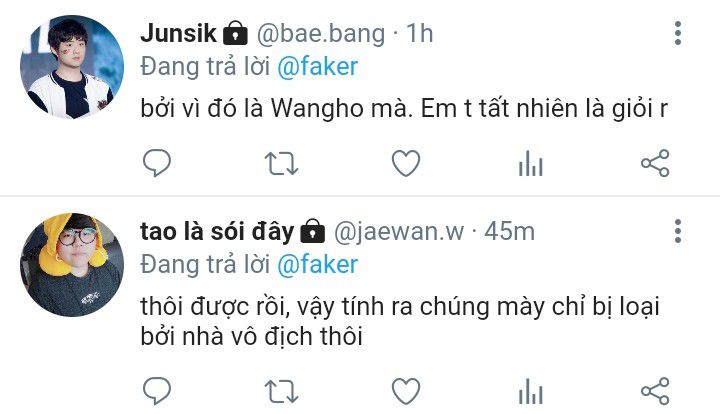The image size is (720, 414).
Task: Retweet tao là sói đây's tweet
Action: pyautogui.click(x=281, y=392)
